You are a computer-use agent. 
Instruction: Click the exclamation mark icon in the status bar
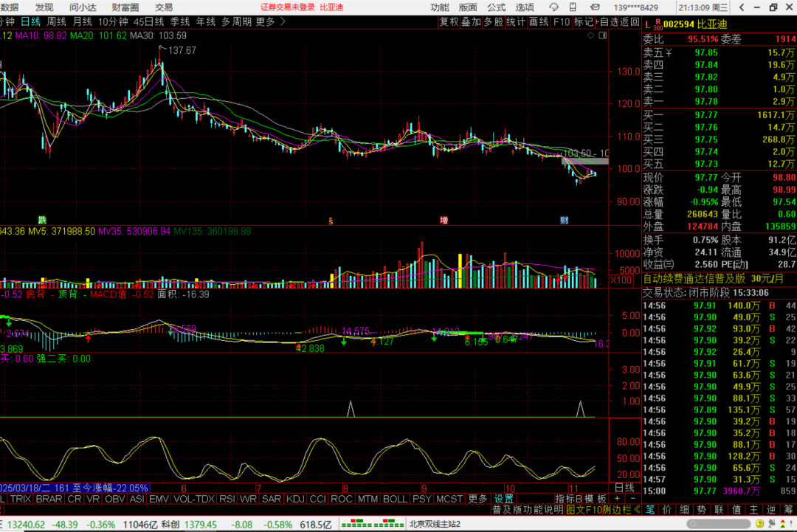pyautogui.click(x=791, y=523)
